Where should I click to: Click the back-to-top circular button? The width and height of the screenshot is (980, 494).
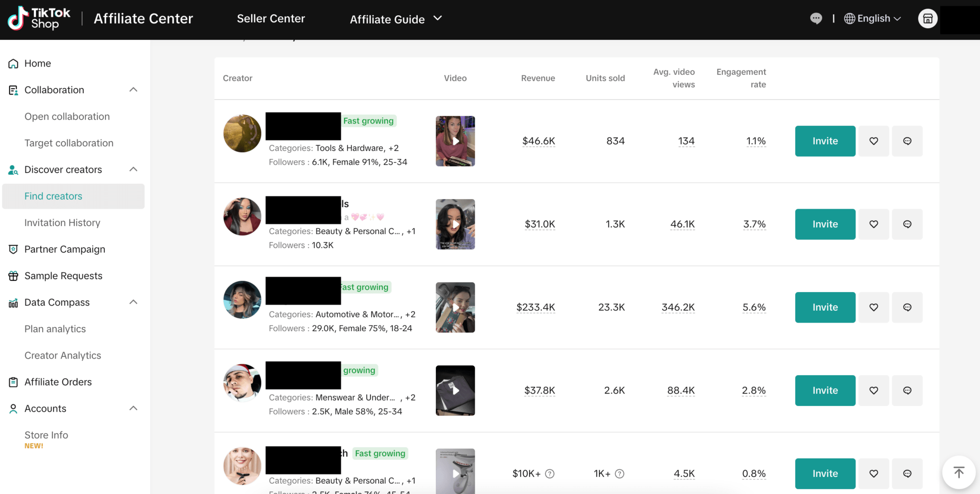959,472
